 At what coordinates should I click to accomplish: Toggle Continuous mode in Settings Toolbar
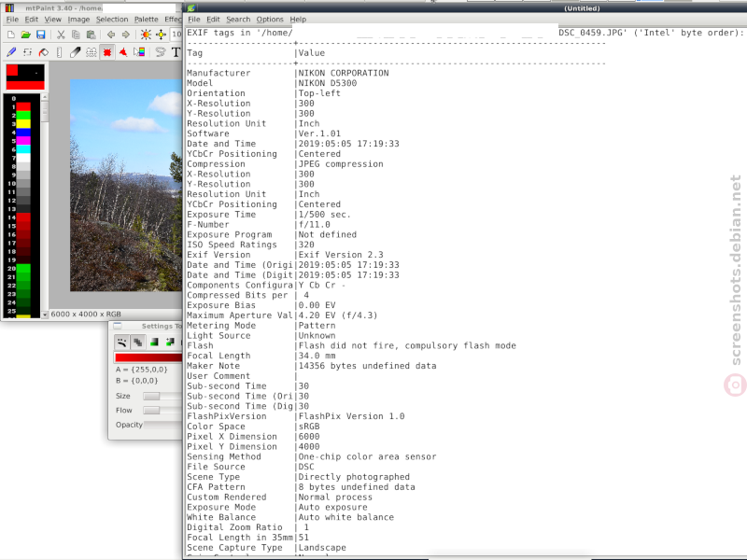click(x=122, y=342)
